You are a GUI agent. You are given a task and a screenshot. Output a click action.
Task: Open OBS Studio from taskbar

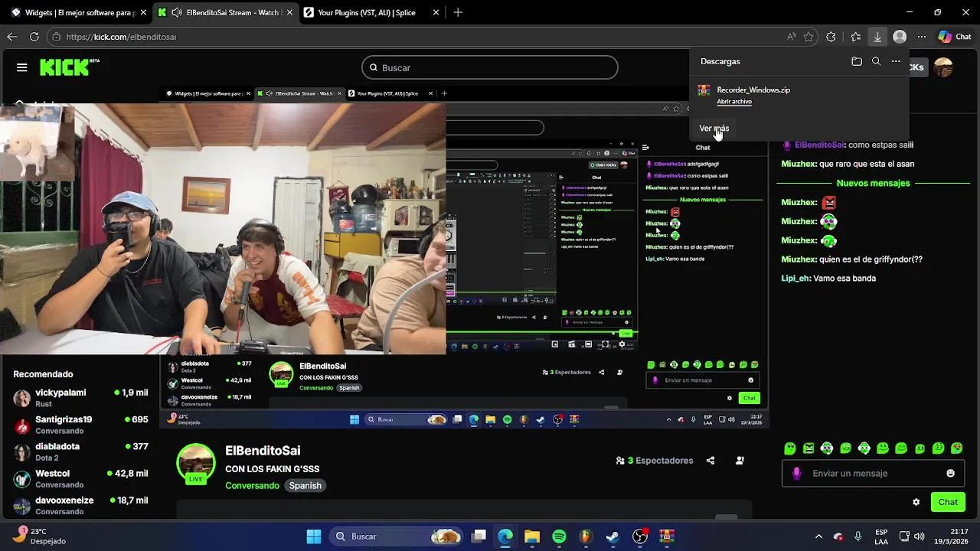point(640,536)
